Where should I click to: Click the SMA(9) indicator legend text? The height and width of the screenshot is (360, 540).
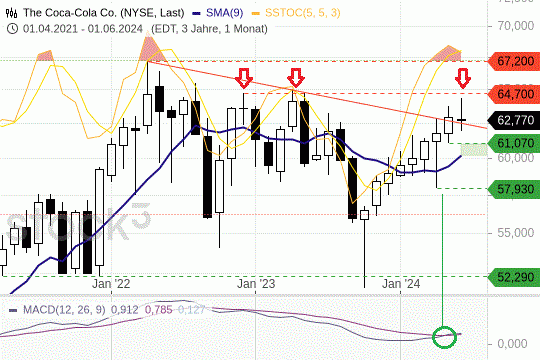pyautogui.click(x=225, y=13)
